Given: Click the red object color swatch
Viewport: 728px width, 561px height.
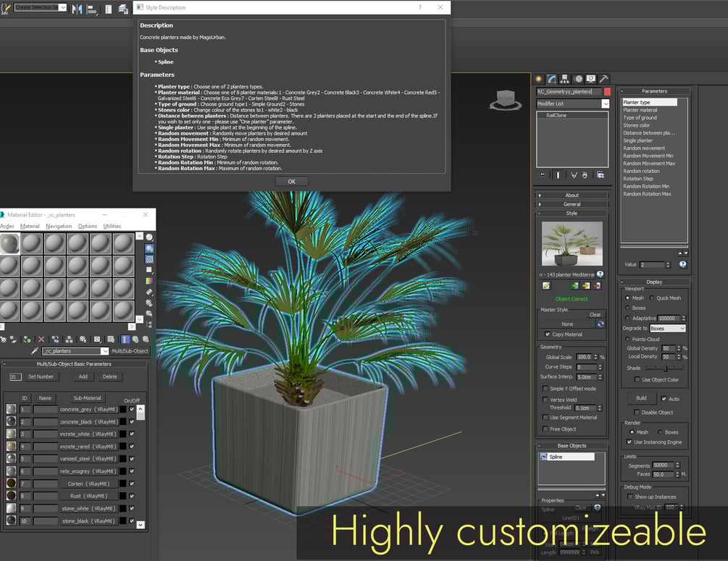Looking at the screenshot, I should point(607,92).
